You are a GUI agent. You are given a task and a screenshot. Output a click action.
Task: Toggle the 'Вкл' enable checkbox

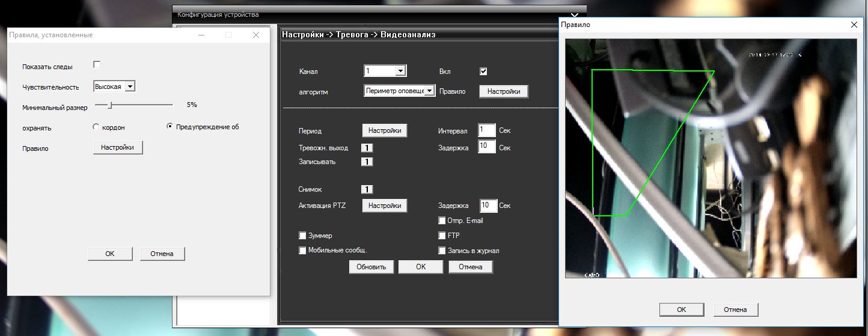[x=483, y=72]
